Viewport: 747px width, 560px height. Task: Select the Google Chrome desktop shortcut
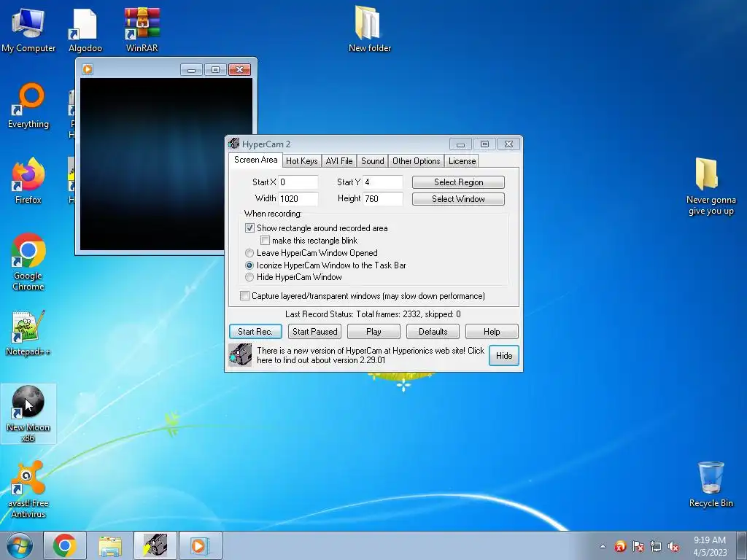[x=28, y=262]
